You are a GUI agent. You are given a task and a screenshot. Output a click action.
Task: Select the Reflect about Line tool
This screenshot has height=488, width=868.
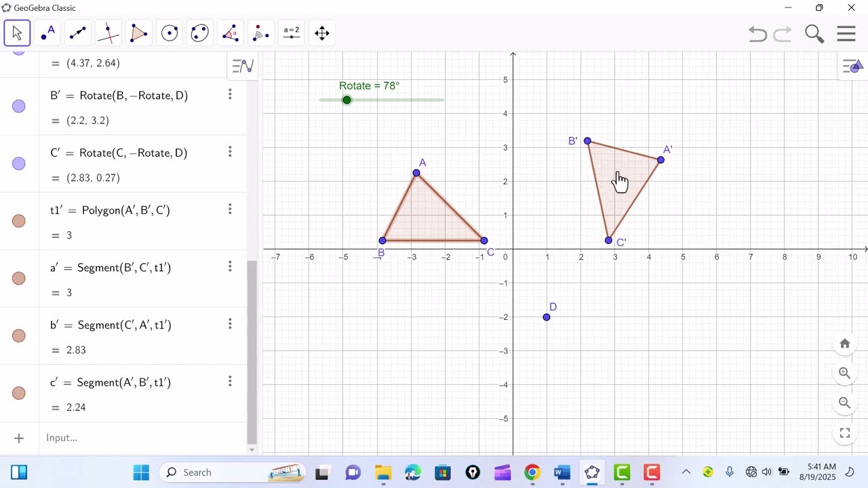tap(261, 33)
